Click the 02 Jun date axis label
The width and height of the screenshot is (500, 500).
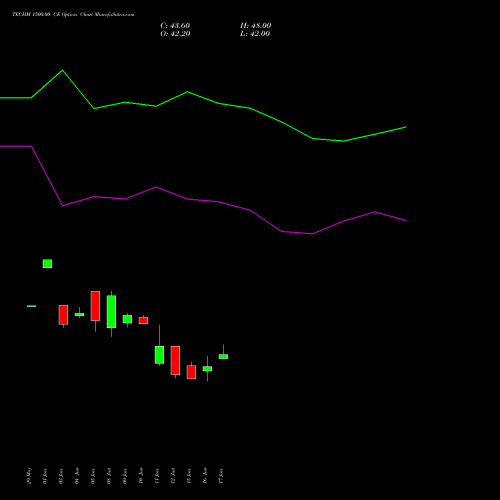point(61,476)
